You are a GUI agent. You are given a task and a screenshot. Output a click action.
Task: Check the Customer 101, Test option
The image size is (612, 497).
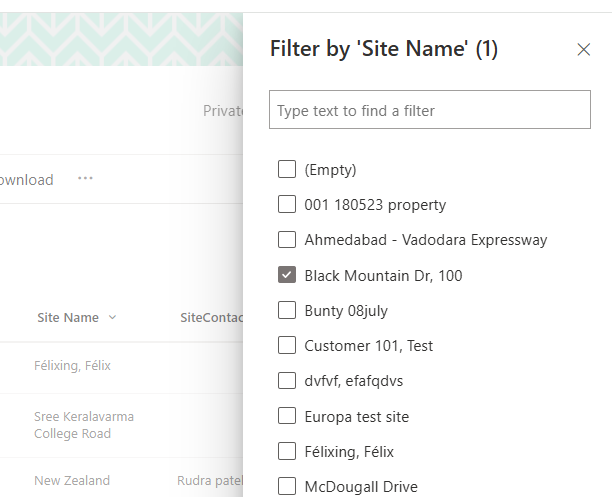tap(287, 346)
